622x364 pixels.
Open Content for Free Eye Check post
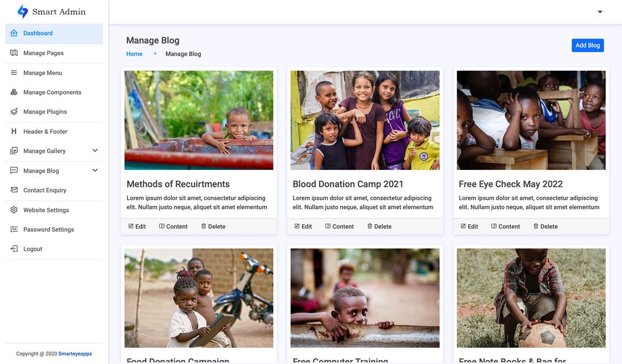[505, 226]
